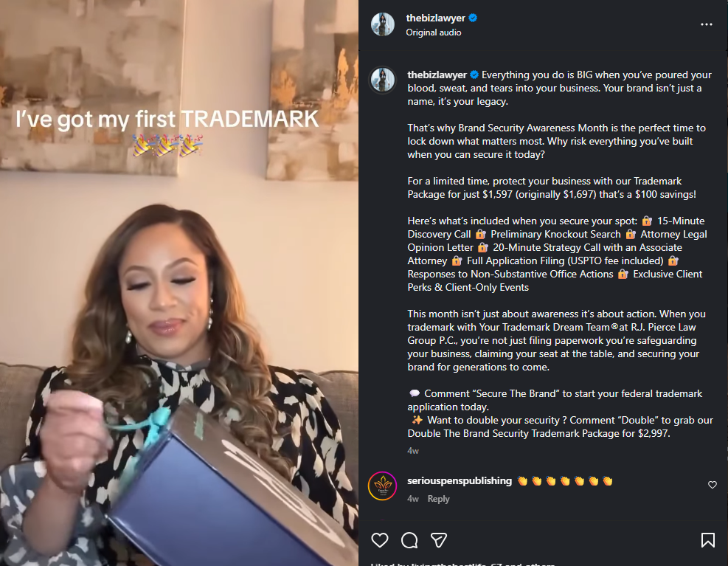This screenshot has width=728, height=566.
Task: Click verified badge next to header username
Action: click(473, 18)
